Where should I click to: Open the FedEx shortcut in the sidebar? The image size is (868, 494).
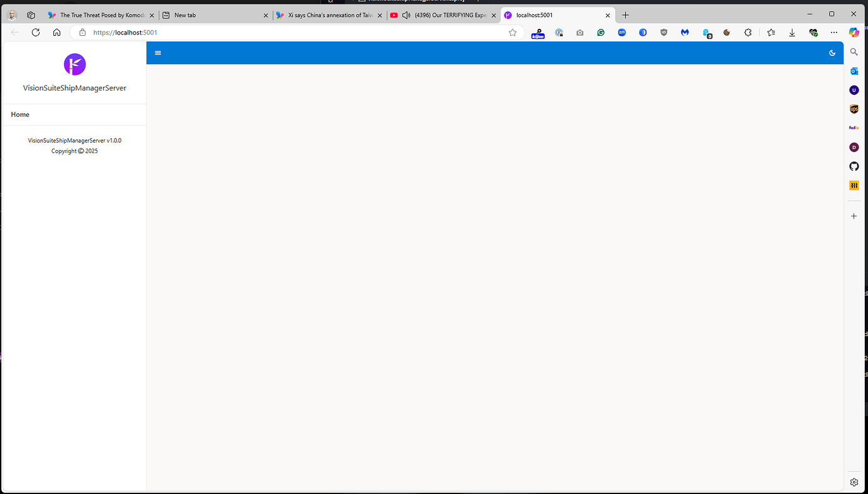[854, 127]
